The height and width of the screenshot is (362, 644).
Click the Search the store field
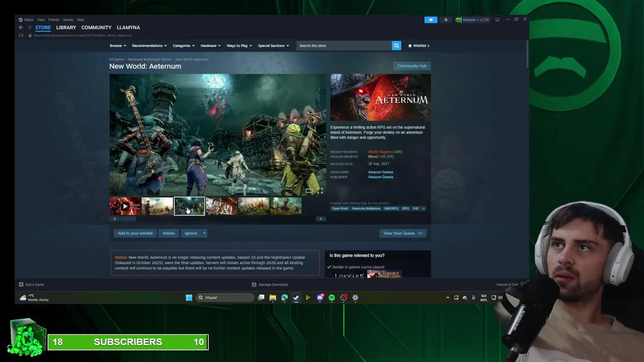[x=344, y=46]
